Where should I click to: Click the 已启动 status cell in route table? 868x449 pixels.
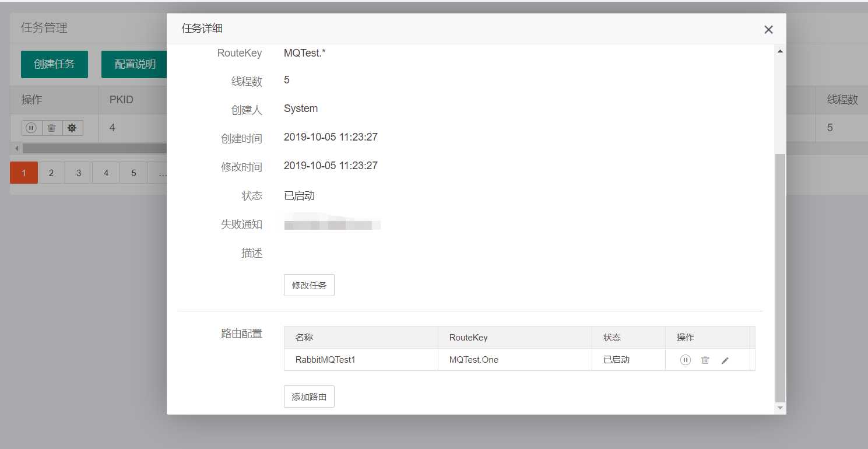coord(628,360)
